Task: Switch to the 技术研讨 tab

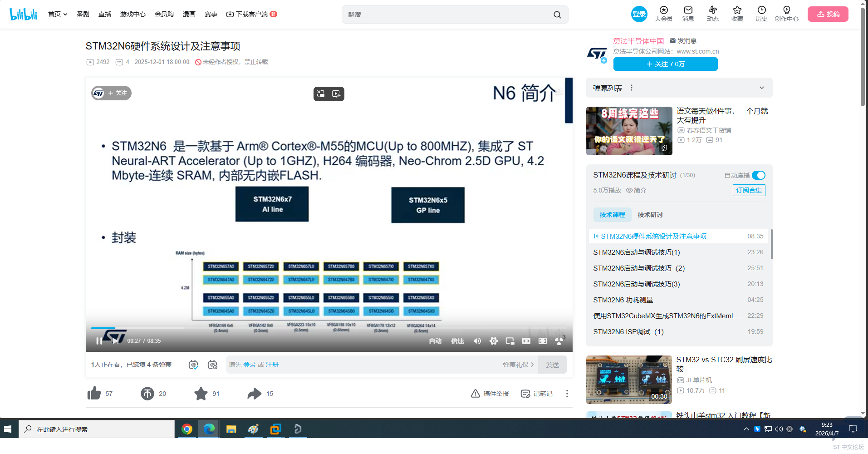Action: (650, 215)
